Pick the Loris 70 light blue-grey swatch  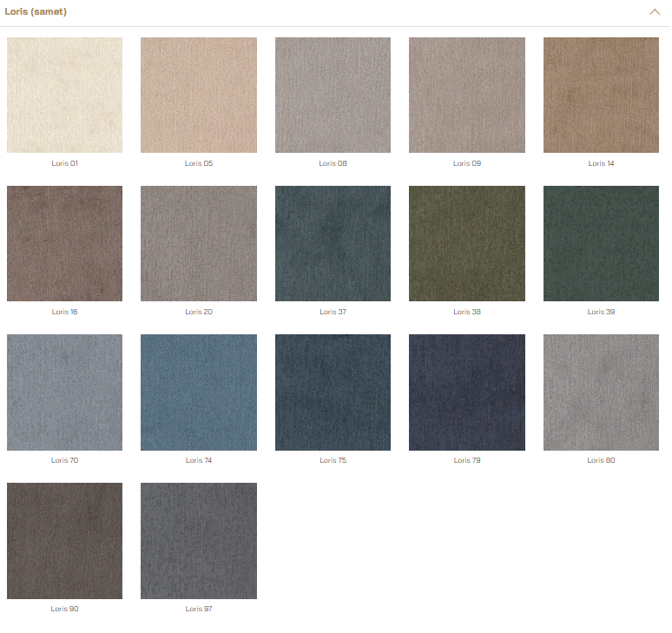coord(65,392)
